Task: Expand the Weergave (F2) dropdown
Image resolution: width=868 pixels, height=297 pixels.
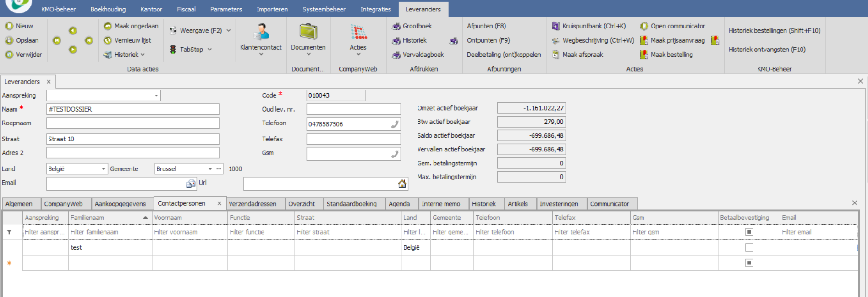Action: point(228,31)
